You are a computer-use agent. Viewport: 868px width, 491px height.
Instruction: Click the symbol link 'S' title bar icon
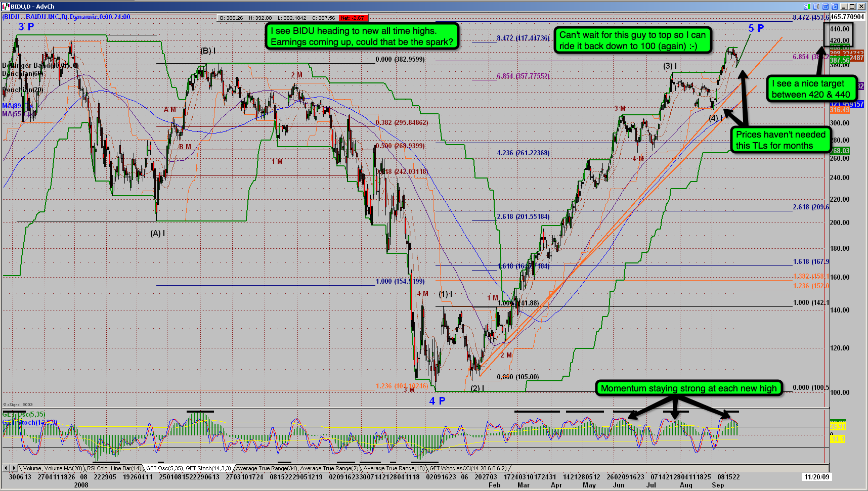point(807,7)
